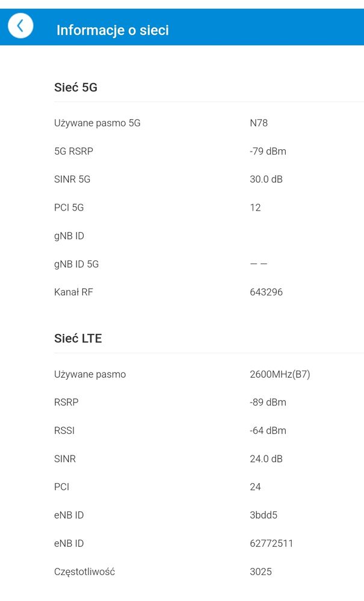Select the 643296 channel value
Image resolution: width=364 pixels, height=601 pixels.
pos(266,292)
